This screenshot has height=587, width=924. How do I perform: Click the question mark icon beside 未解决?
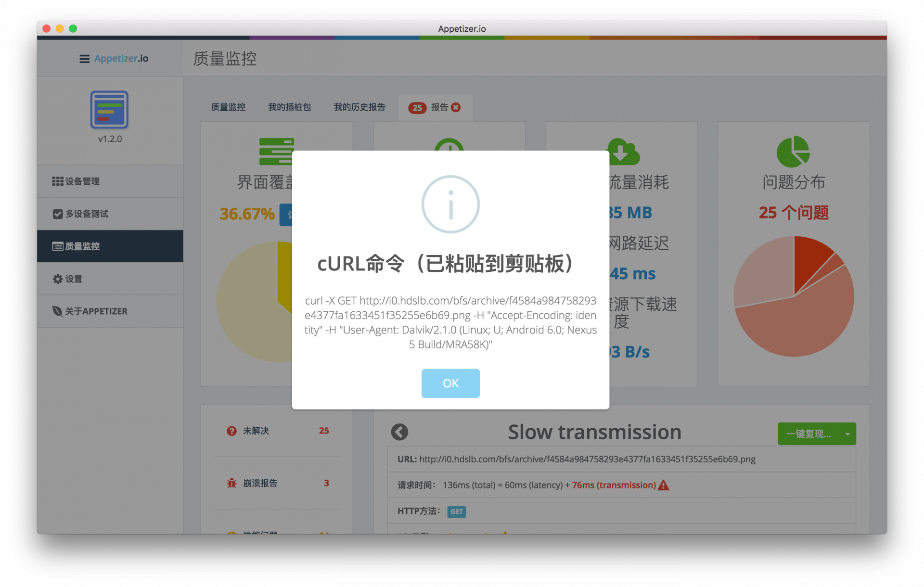tap(231, 431)
